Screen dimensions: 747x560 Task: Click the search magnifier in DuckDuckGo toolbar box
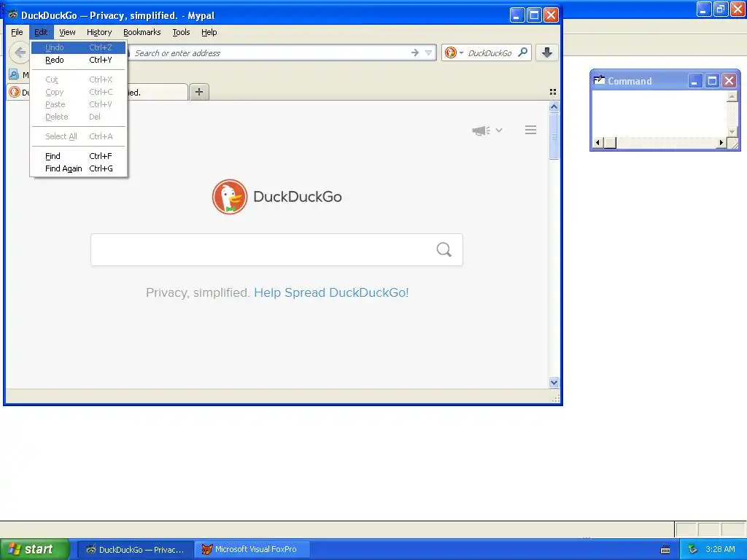522,52
